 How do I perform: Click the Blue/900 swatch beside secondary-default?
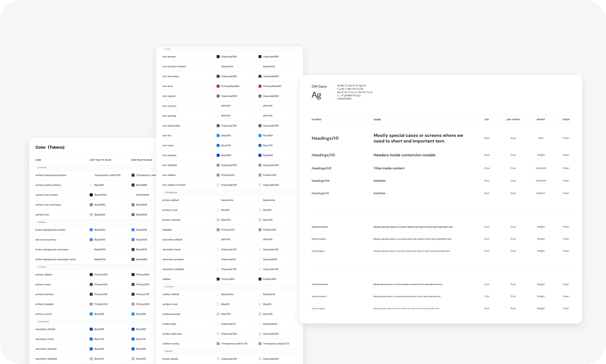click(x=91, y=329)
